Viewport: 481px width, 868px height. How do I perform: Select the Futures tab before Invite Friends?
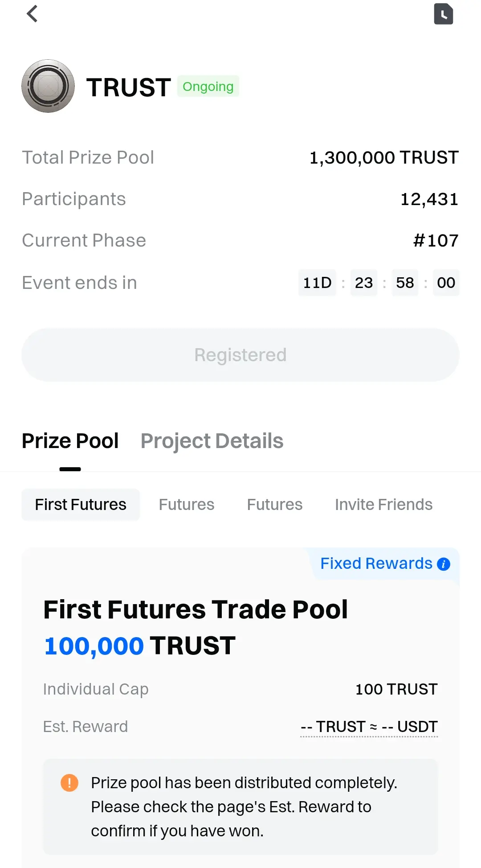click(275, 505)
